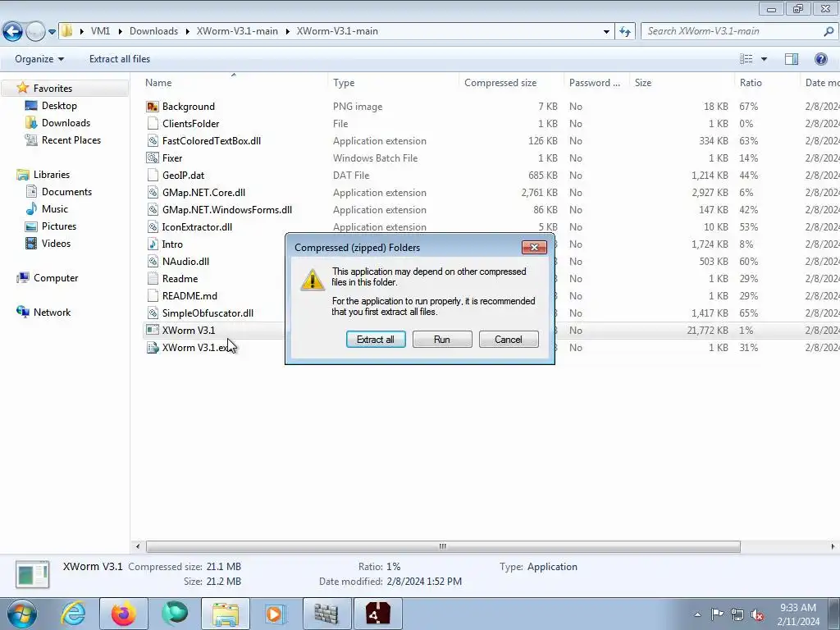
Task: Click the scrollbar left arrow
Action: tap(138, 546)
